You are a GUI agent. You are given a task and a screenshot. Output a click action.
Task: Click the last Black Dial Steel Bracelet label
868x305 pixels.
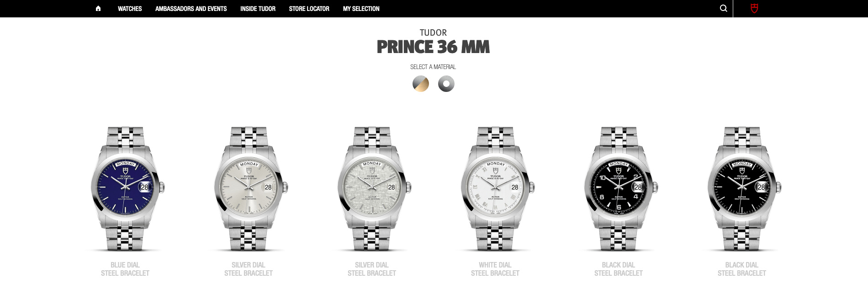[742, 269]
